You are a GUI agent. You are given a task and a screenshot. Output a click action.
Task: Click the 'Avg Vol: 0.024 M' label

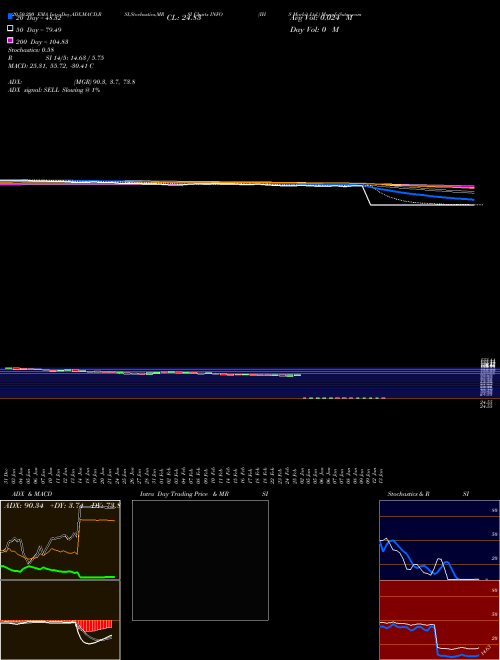(x=321, y=18)
